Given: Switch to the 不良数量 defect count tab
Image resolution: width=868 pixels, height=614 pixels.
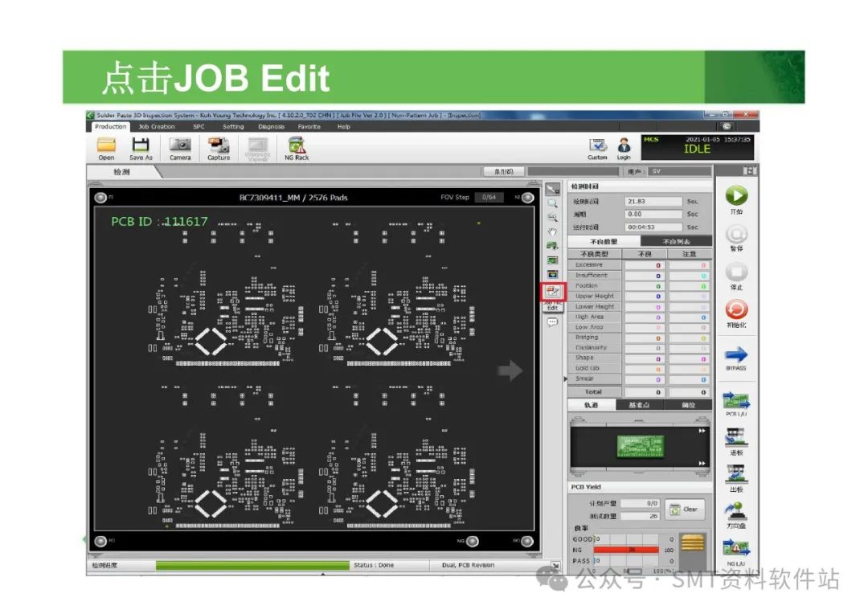Looking at the screenshot, I should click(604, 242).
